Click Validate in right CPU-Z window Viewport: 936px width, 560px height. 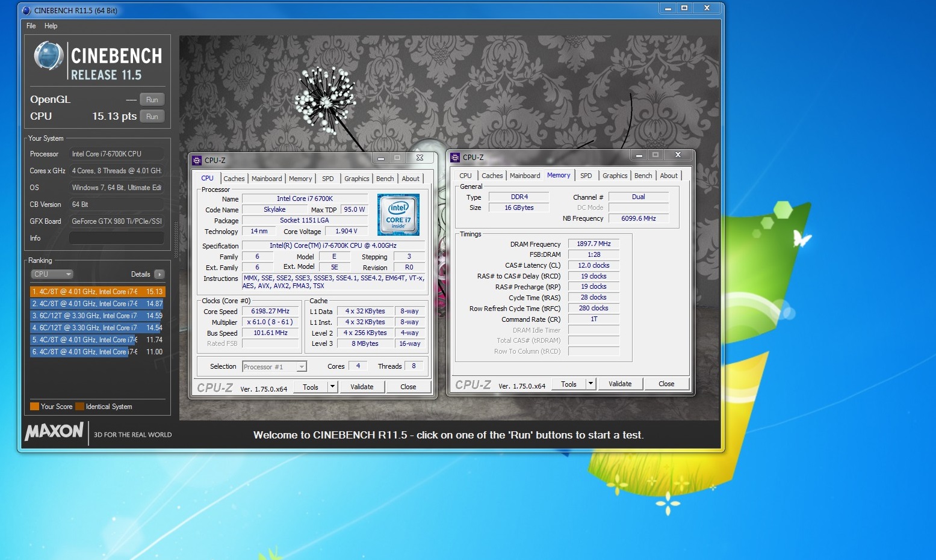tap(620, 384)
